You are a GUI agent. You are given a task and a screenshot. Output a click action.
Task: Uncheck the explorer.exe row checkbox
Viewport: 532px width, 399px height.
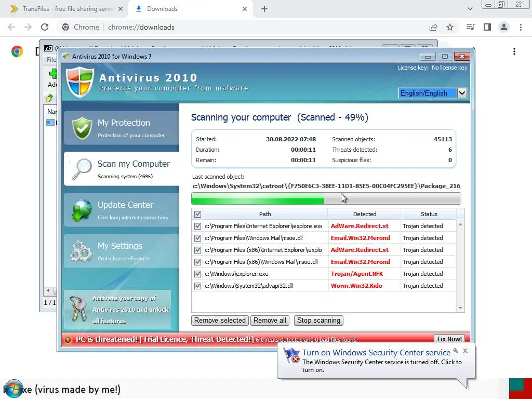197,274
